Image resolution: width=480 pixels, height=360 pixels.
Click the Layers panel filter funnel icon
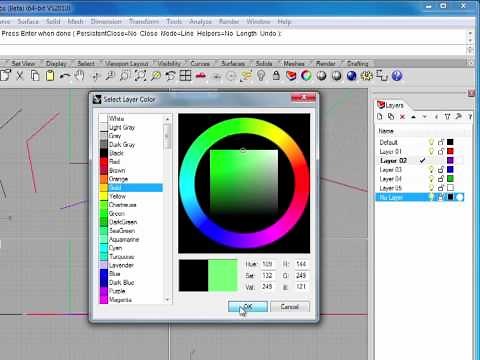tap(447, 117)
